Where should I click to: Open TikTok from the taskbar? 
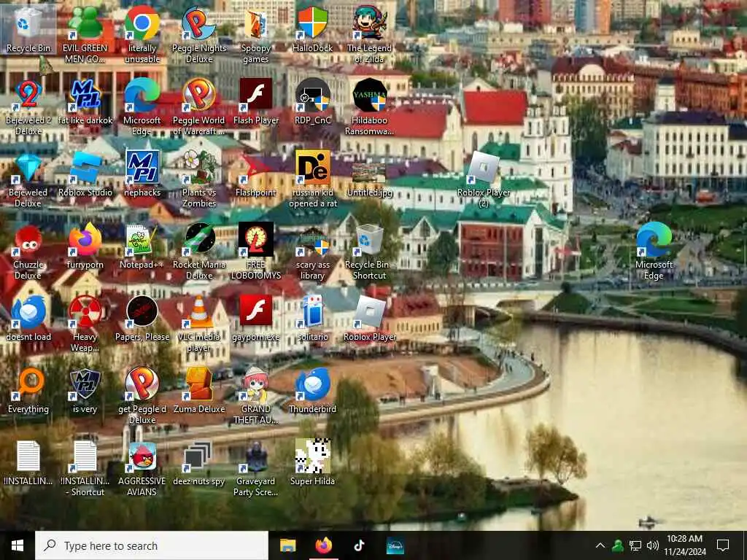click(359, 545)
